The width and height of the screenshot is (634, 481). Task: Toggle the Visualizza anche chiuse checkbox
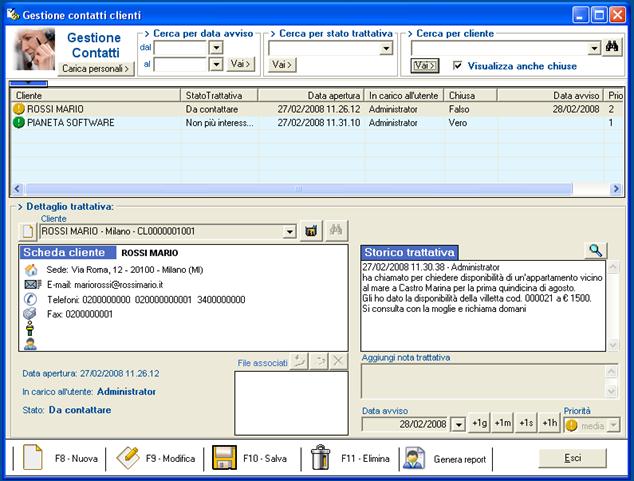(457, 65)
